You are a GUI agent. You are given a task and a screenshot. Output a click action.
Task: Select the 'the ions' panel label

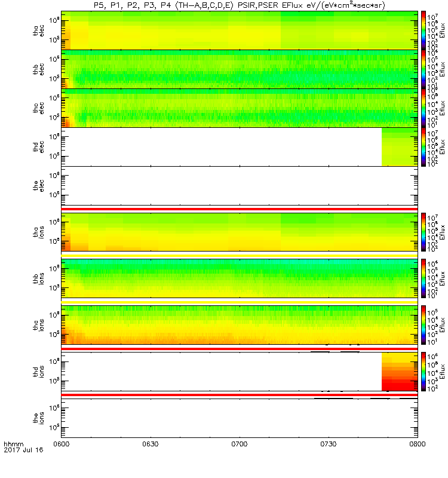(x=39, y=418)
